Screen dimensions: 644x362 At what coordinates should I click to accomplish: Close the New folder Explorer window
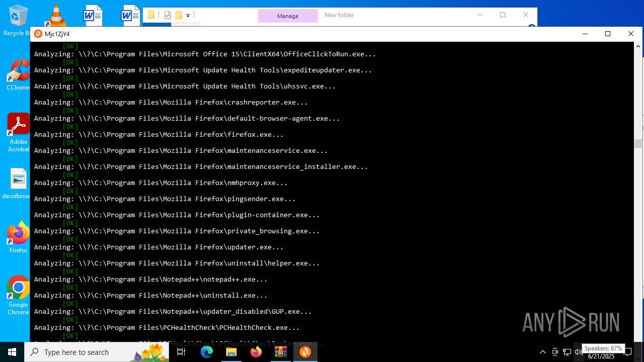(525, 15)
